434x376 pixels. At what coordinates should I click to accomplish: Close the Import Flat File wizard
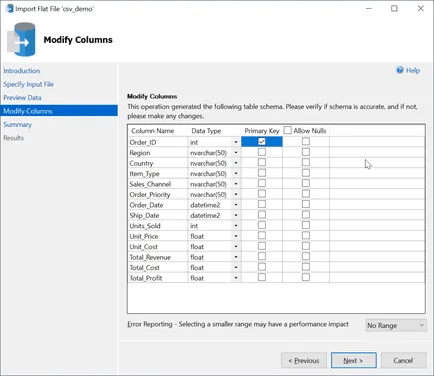pyautogui.click(x=421, y=9)
